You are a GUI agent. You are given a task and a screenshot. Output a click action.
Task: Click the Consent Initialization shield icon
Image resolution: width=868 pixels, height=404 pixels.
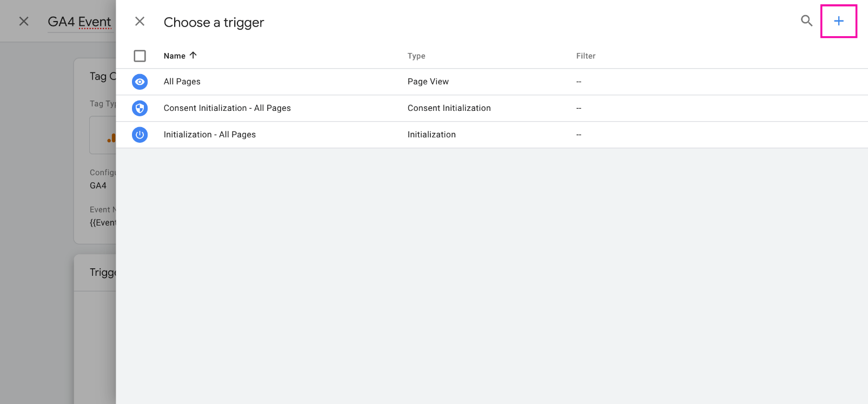click(x=140, y=108)
